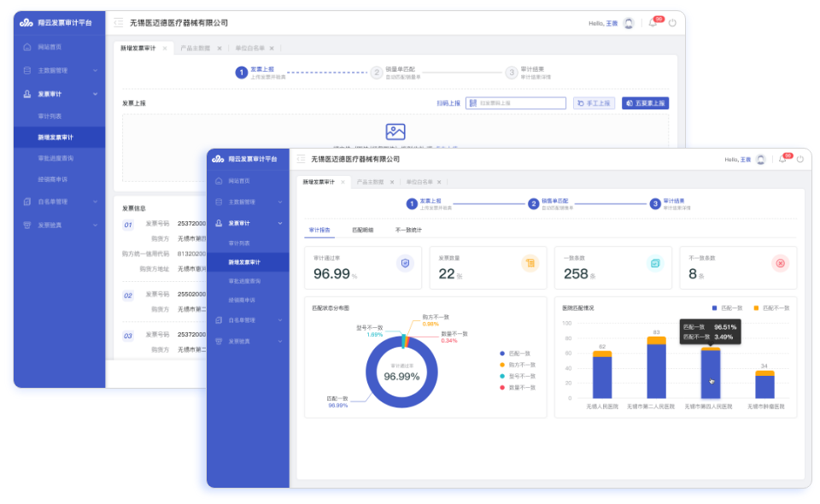Toggle 型号不一致 legend in donut chart

tap(518, 377)
